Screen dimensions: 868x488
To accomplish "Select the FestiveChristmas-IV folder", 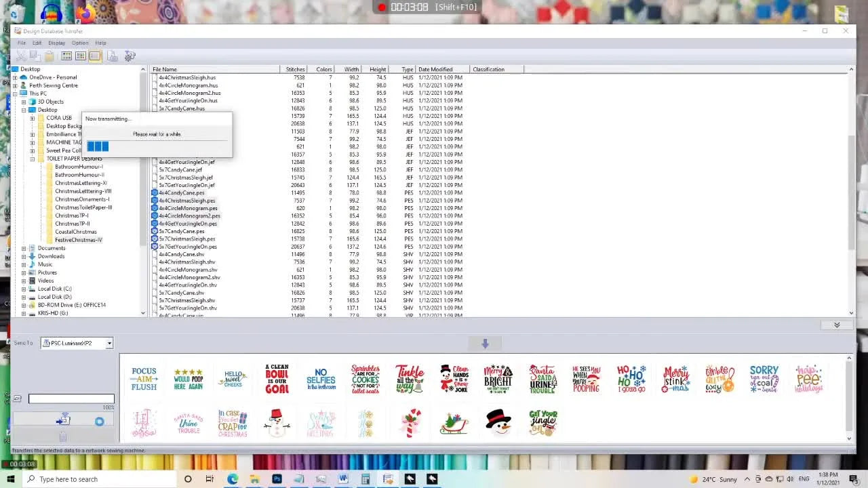I will 79,240.
